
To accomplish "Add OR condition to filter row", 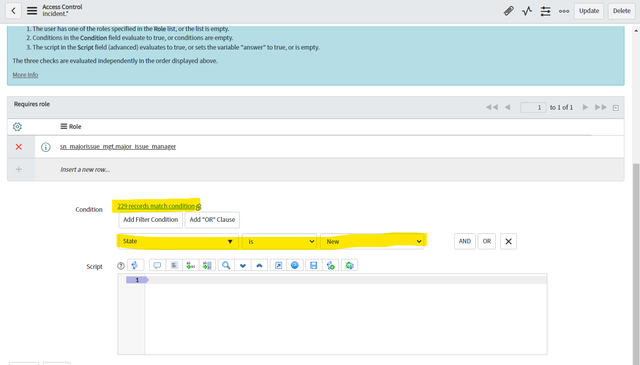I will [x=487, y=241].
